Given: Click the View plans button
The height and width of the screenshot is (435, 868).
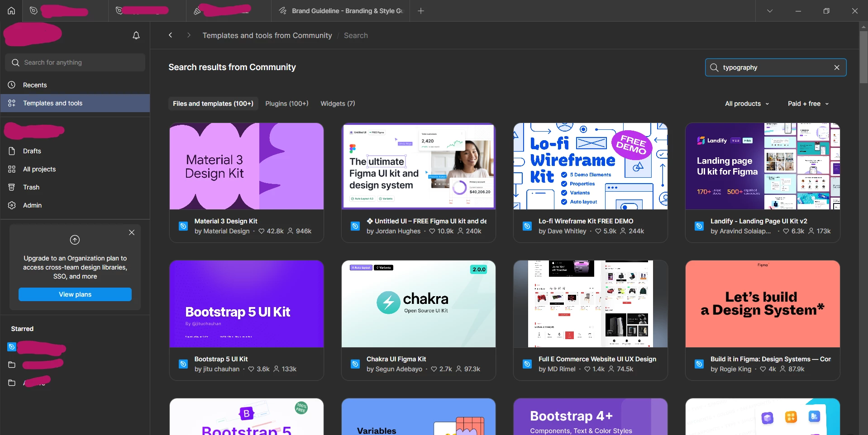Looking at the screenshot, I should pos(75,294).
